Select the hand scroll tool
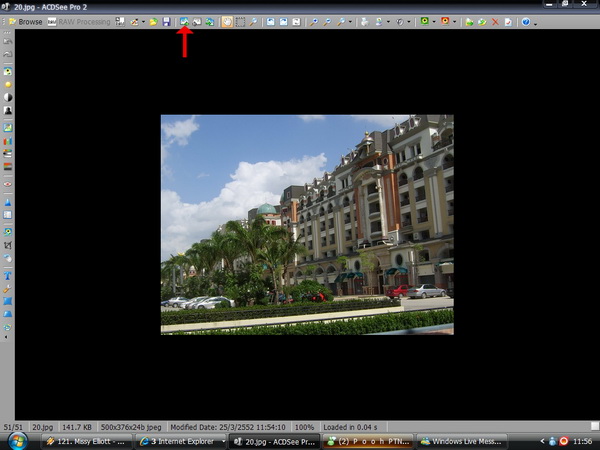Image resolution: width=600 pixels, height=450 pixels. tap(226, 21)
